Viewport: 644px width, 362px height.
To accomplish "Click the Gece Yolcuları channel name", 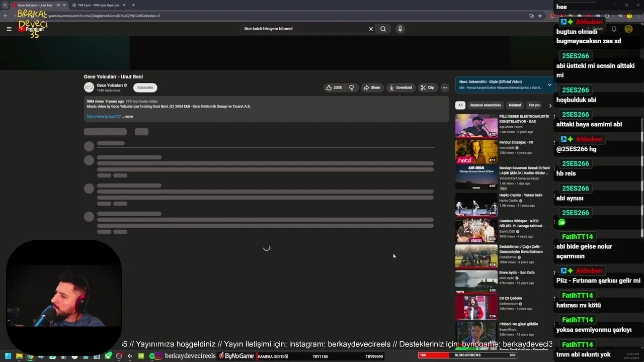I will [110, 85].
